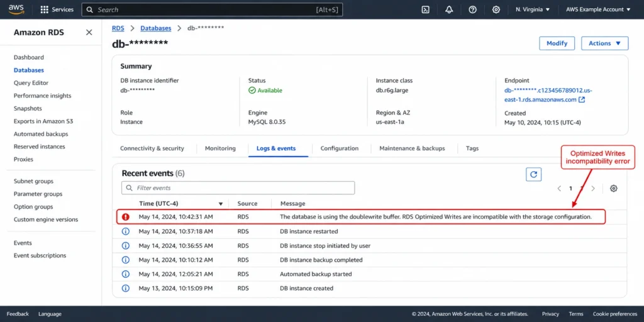The image size is (644, 322).
Task: Click info icon for DB instance created
Action: tap(126, 288)
